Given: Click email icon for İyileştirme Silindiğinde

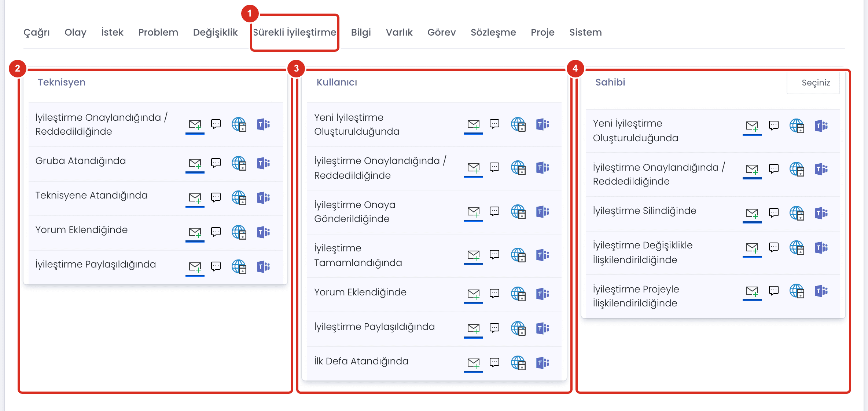Looking at the screenshot, I should coord(752,214).
